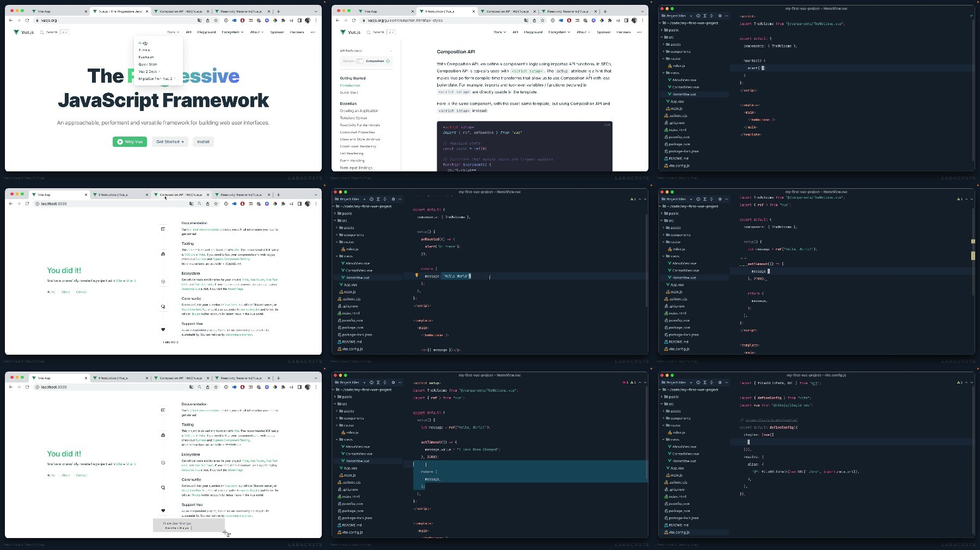Choose Tutorial in the open Docs dropdown menu
The width and height of the screenshot is (980, 550).
coord(144,50)
